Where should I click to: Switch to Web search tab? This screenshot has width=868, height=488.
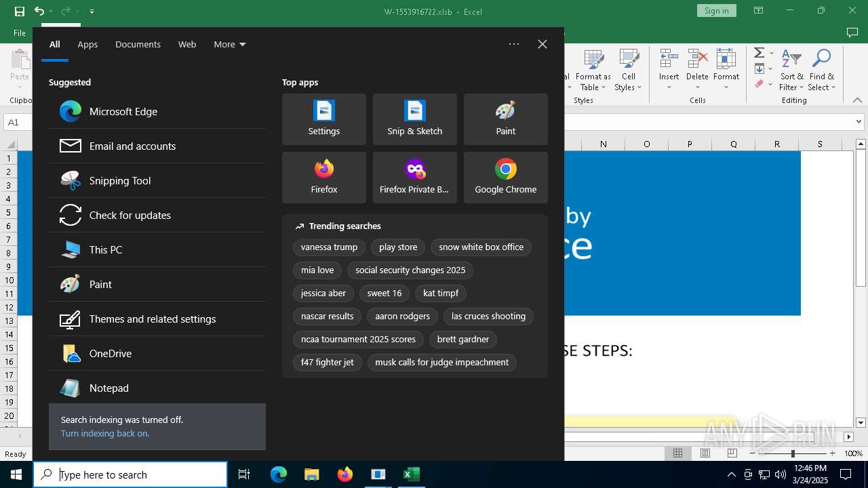(187, 44)
